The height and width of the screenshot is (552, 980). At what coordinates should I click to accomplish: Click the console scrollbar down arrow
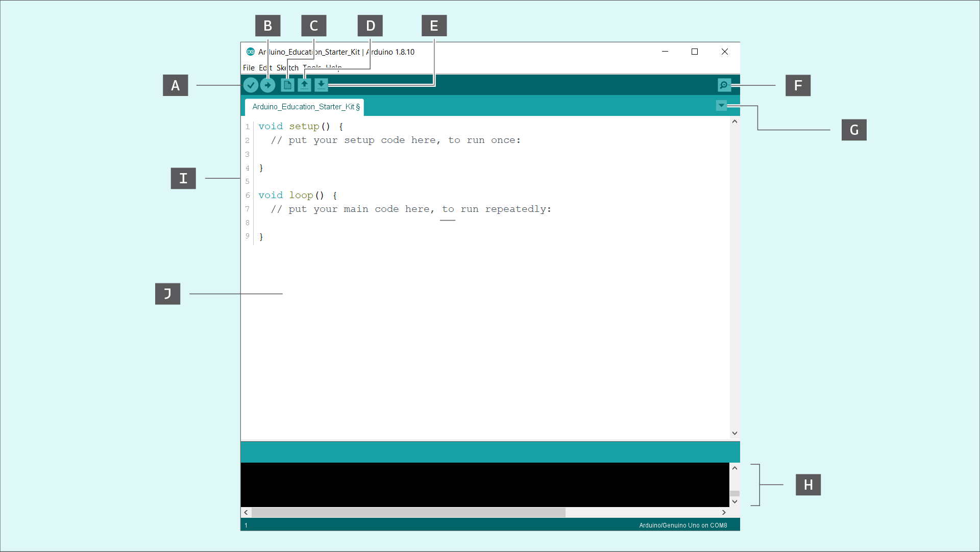pos(734,501)
